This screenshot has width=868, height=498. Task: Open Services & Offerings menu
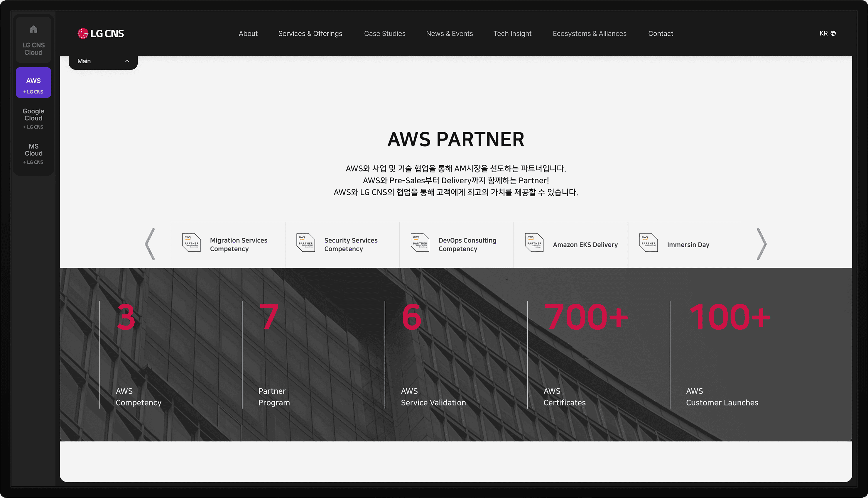click(310, 33)
